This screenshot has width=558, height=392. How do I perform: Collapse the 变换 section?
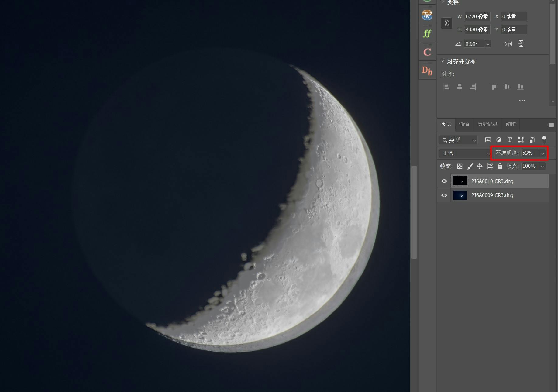[442, 2]
